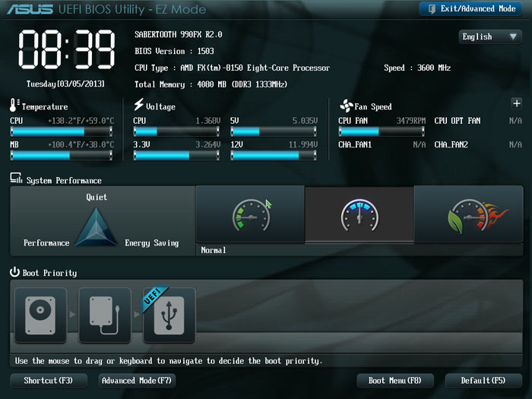Click the Quiet Performance triangle graphic
532x399 pixels.
96,227
